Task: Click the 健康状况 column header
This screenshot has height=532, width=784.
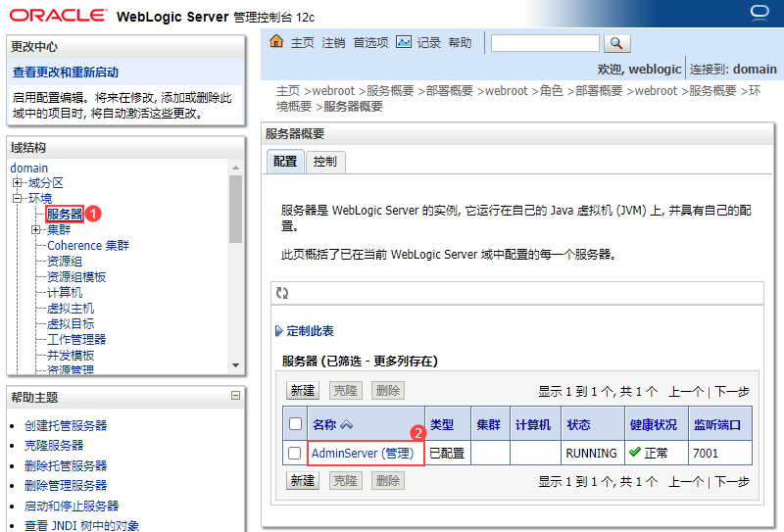Action: [x=654, y=425]
